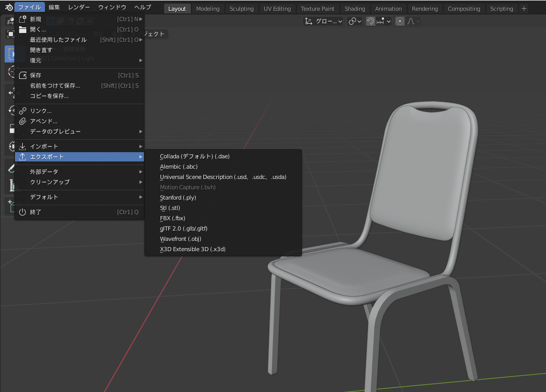This screenshot has height=392, width=546.
Task: Export as X3D Extensible 3D (.x3d)
Action: click(223, 249)
